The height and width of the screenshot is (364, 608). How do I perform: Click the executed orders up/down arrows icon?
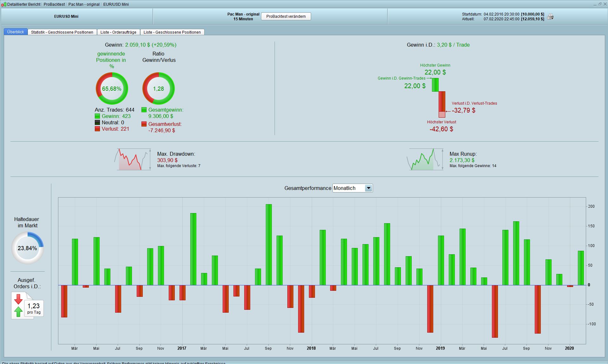(18, 305)
